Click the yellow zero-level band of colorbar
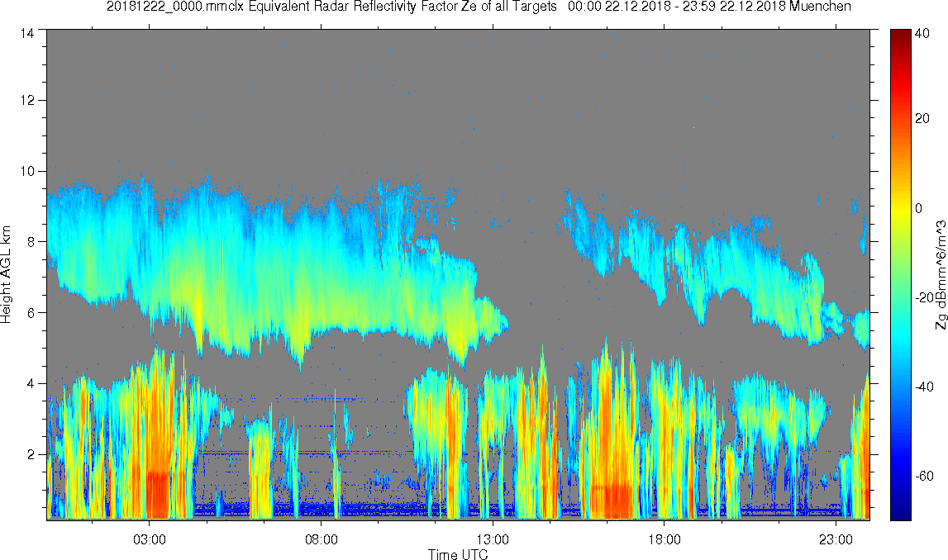948x560 pixels. click(x=901, y=208)
